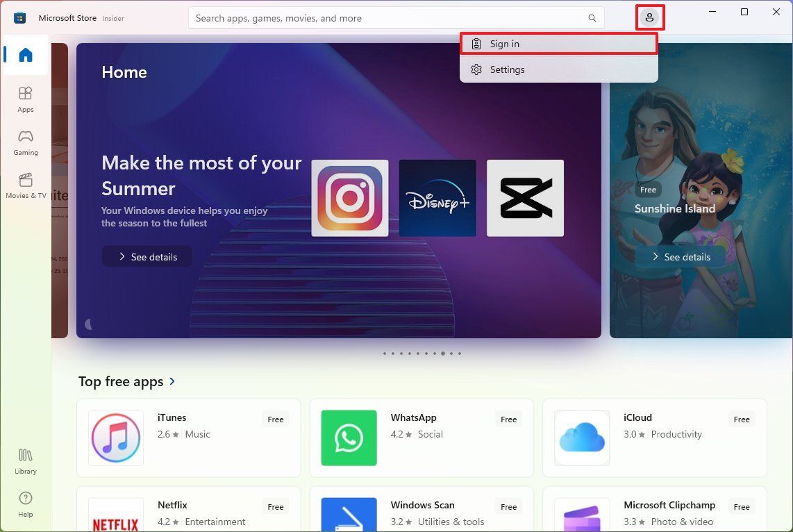793x532 pixels.
Task: Select the first carousel page dot
Action: pos(385,354)
